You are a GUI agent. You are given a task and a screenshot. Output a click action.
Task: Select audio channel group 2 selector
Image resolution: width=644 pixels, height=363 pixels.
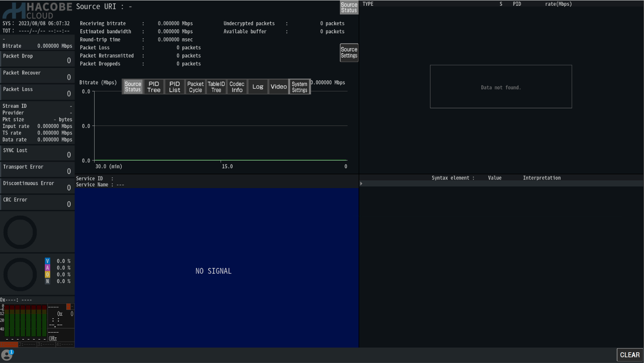click(28, 344)
